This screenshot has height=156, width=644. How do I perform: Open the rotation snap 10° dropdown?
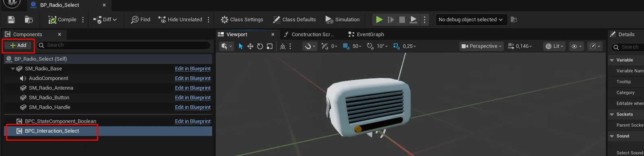(x=382, y=46)
